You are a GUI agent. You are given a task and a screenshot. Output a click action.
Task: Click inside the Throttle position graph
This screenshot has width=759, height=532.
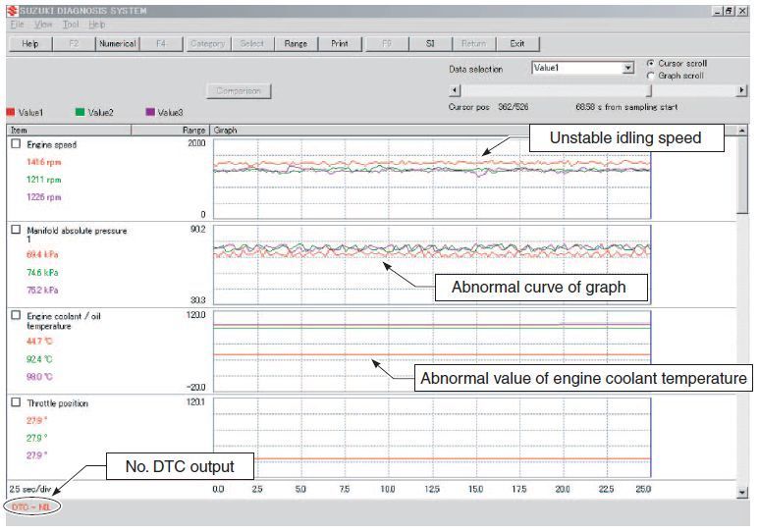[432, 438]
